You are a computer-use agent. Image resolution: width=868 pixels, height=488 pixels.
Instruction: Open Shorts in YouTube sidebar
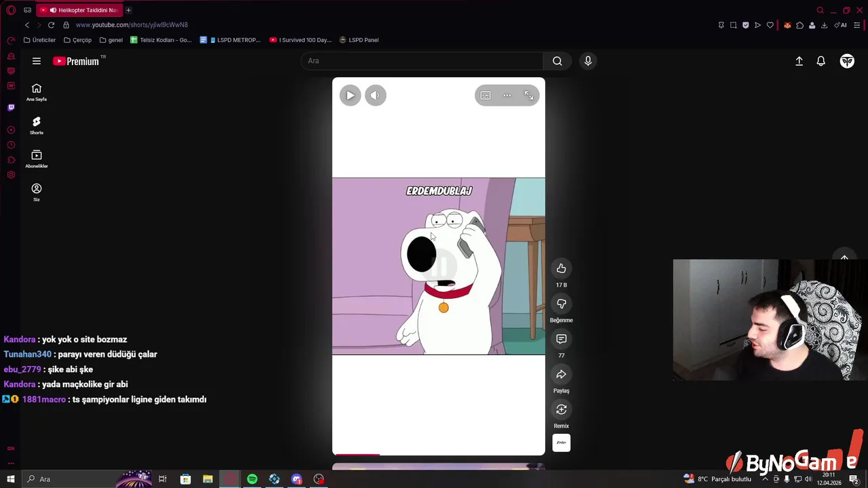pyautogui.click(x=37, y=126)
